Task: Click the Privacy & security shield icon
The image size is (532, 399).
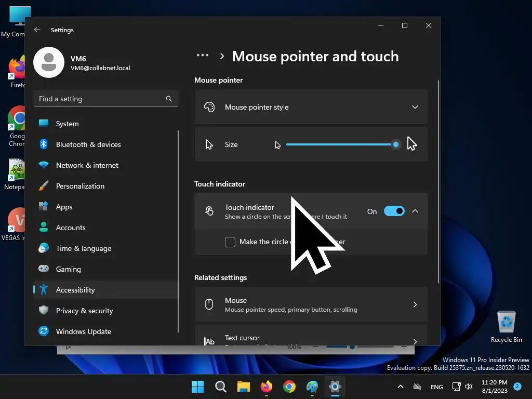Action: tap(44, 310)
